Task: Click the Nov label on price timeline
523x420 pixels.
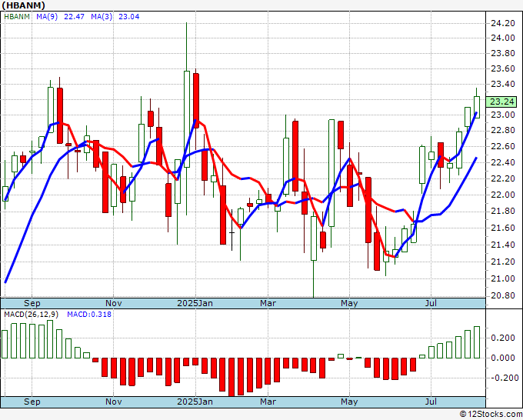Action: (113, 303)
